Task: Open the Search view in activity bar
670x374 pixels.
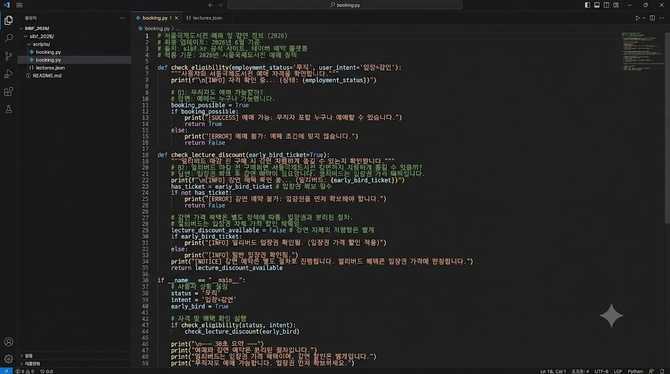Action: click(x=9, y=38)
